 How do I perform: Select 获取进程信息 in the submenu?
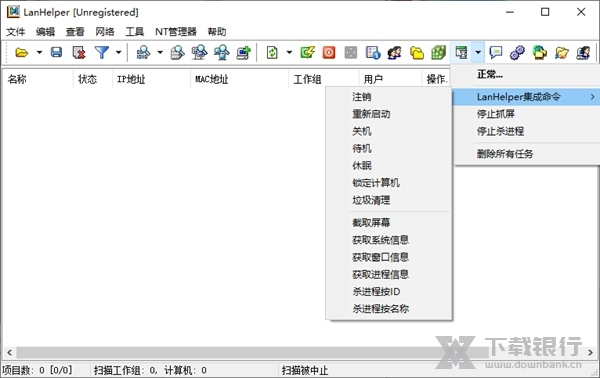389,274
